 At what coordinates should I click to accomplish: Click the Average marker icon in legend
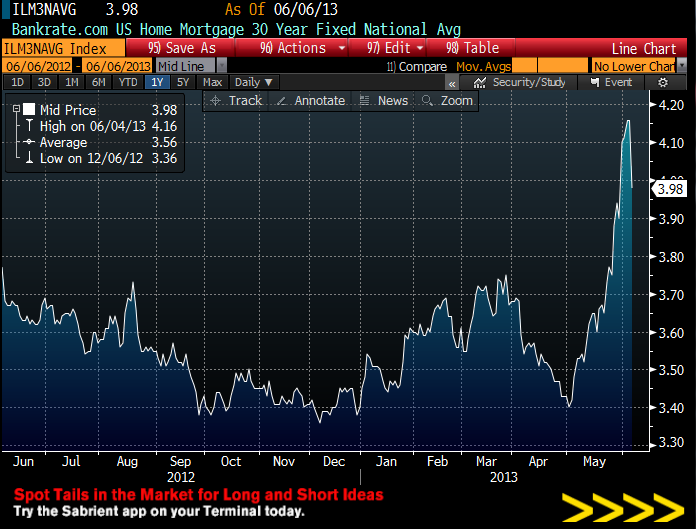tap(29, 142)
